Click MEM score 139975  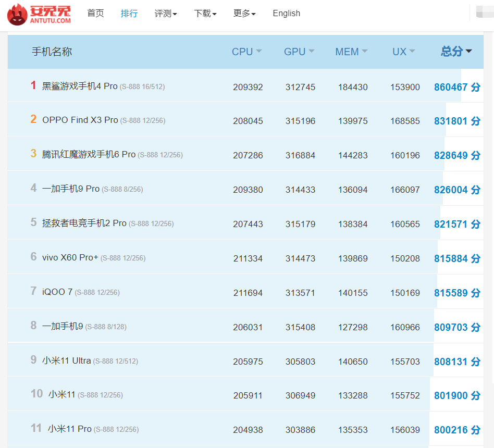pyautogui.click(x=353, y=121)
